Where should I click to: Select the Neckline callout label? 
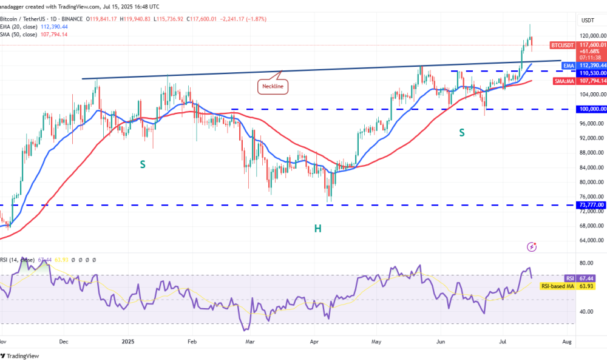click(x=273, y=87)
